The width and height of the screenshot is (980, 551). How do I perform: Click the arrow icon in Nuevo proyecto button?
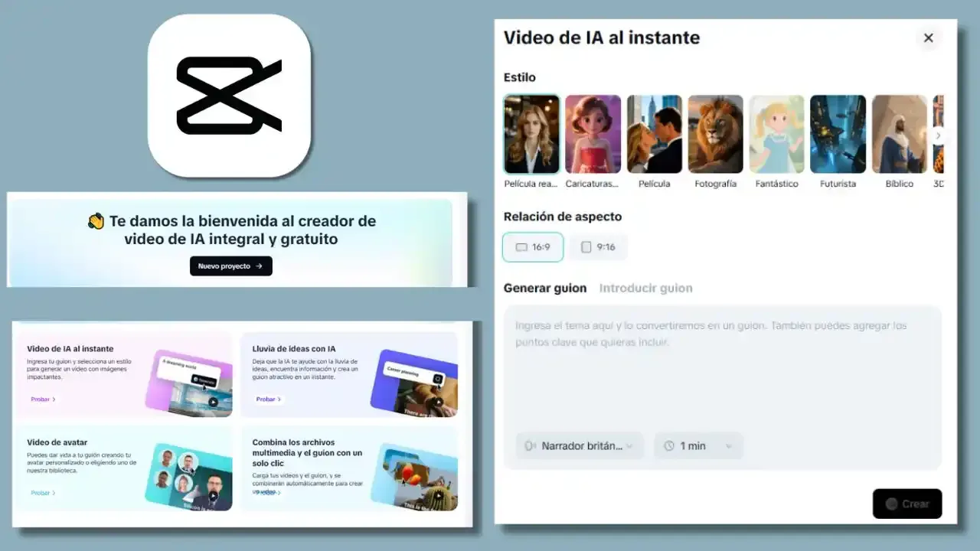[x=260, y=266]
